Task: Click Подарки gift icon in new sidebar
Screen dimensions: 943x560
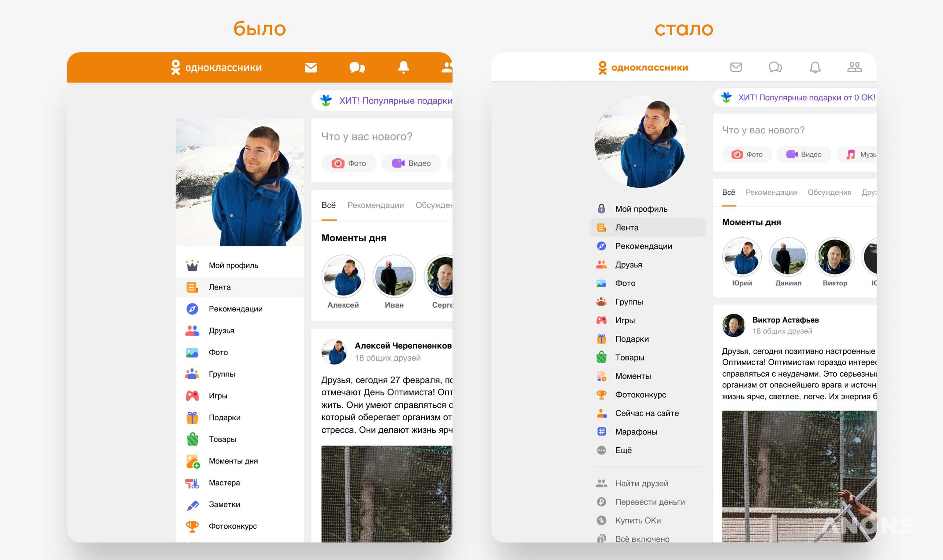Action: pyautogui.click(x=602, y=339)
